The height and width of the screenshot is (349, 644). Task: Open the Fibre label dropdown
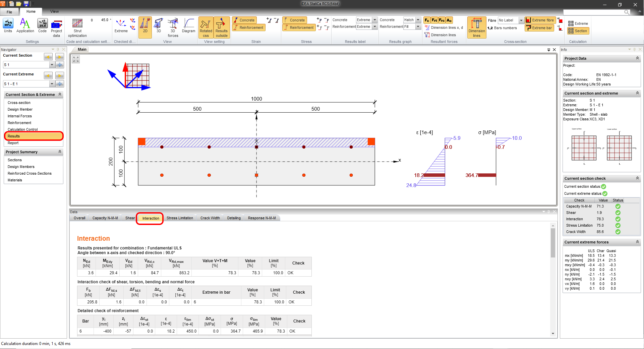click(521, 20)
